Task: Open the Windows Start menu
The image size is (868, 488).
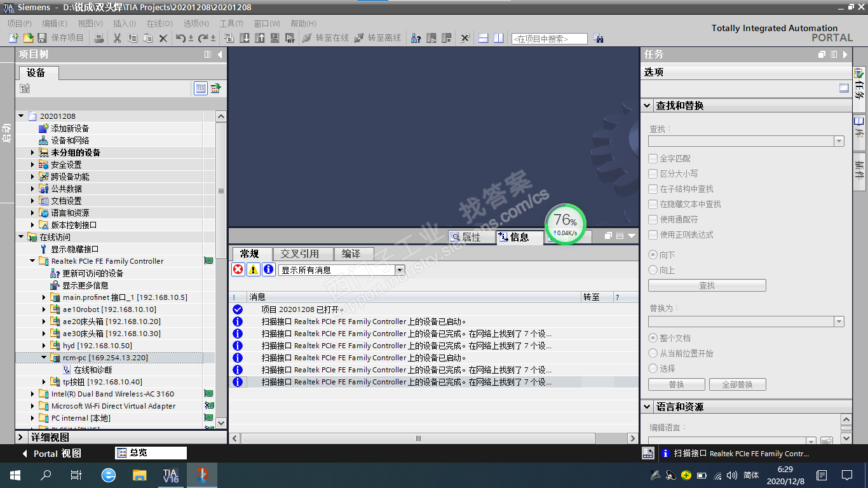Action: pos(15,475)
